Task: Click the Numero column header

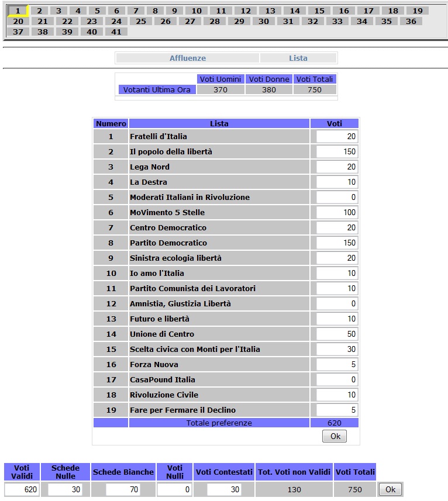Action: point(111,124)
